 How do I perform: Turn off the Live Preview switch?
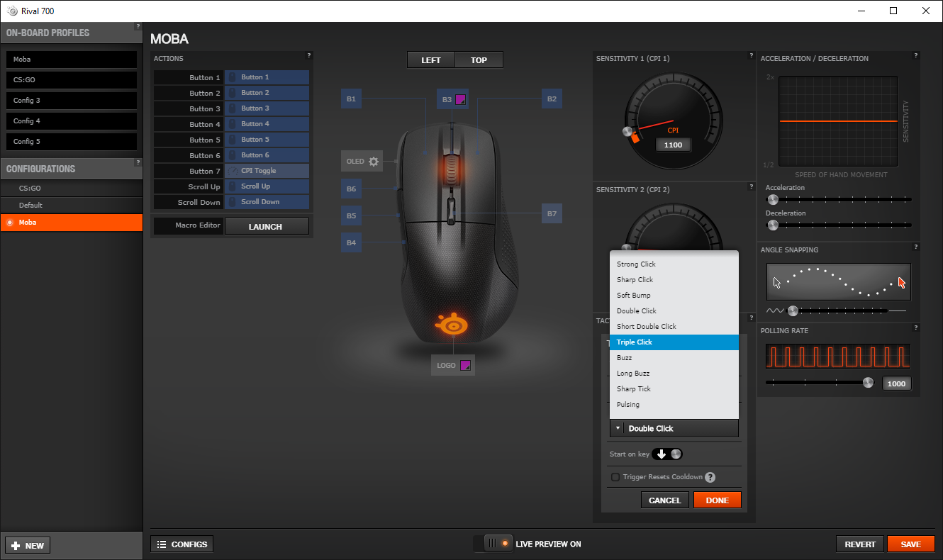(x=493, y=544)
